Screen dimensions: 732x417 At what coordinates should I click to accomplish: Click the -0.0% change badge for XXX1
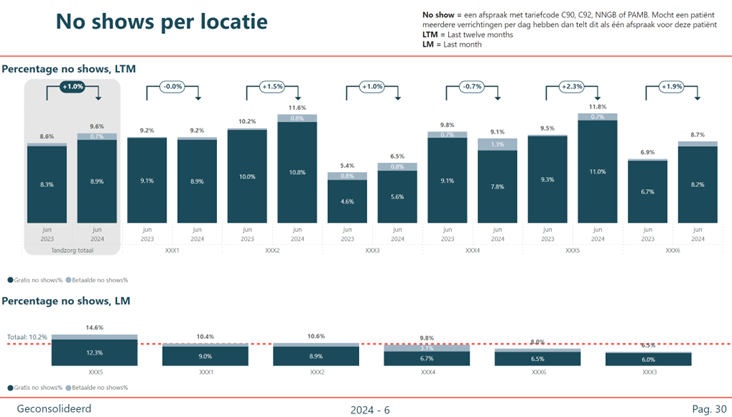pyautogui.click(x=172, y=87)
